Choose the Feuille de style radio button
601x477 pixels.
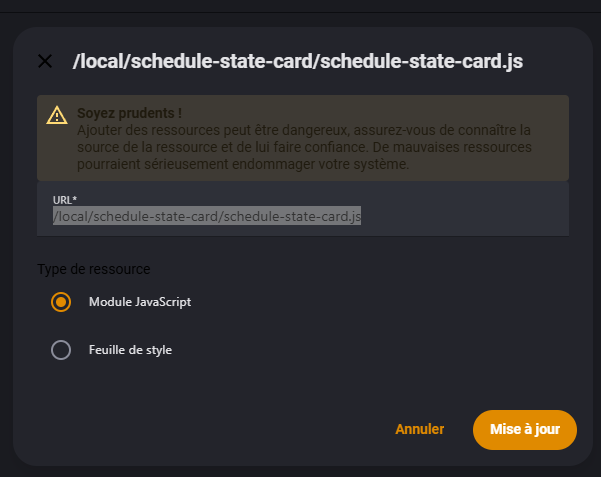[x=61, y=350]
